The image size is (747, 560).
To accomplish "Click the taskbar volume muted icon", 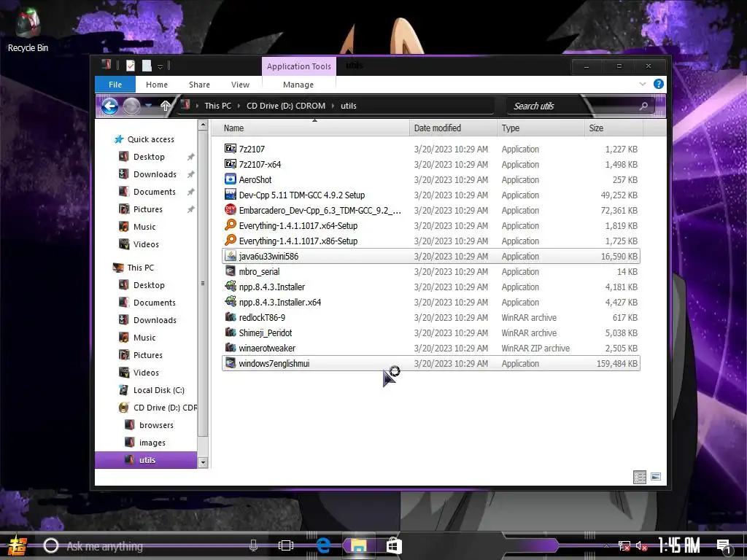I will [641, 546].
